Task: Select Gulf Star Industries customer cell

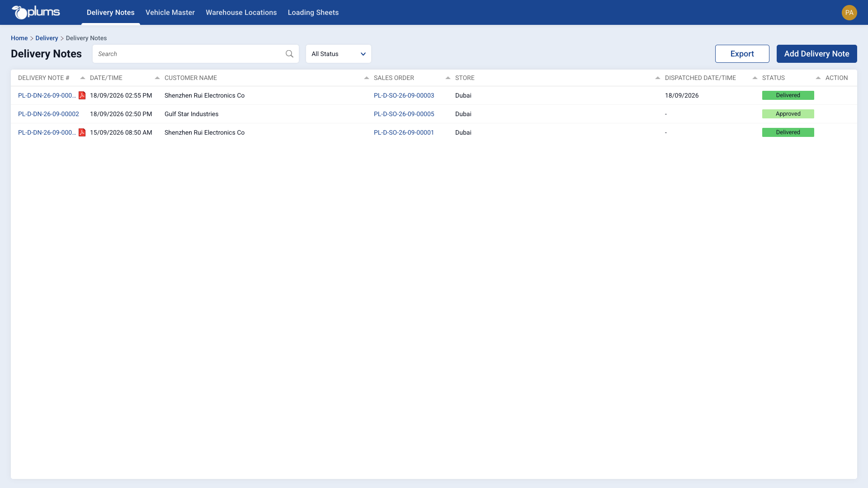Action: coord(191,114)
